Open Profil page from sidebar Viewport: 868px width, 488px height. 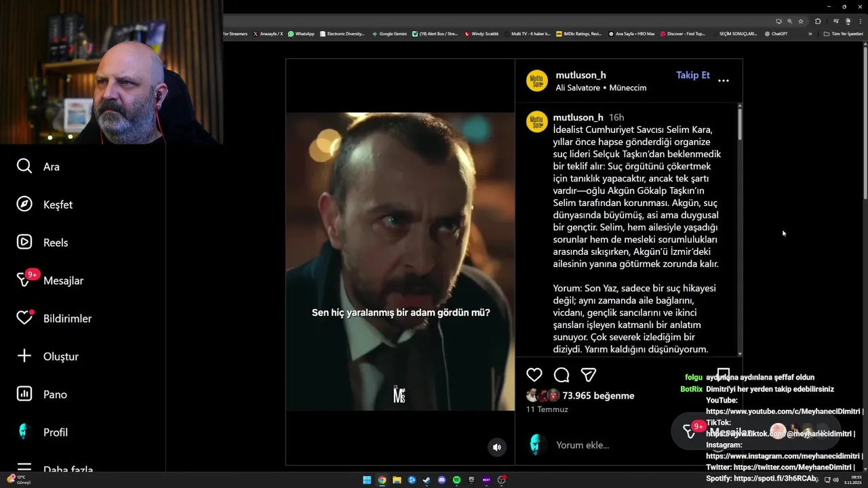point(43,432)
